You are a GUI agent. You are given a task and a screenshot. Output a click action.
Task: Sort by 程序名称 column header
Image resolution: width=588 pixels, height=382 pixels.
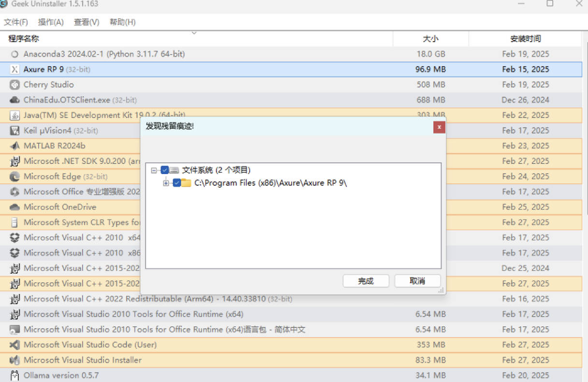point(197,39)
